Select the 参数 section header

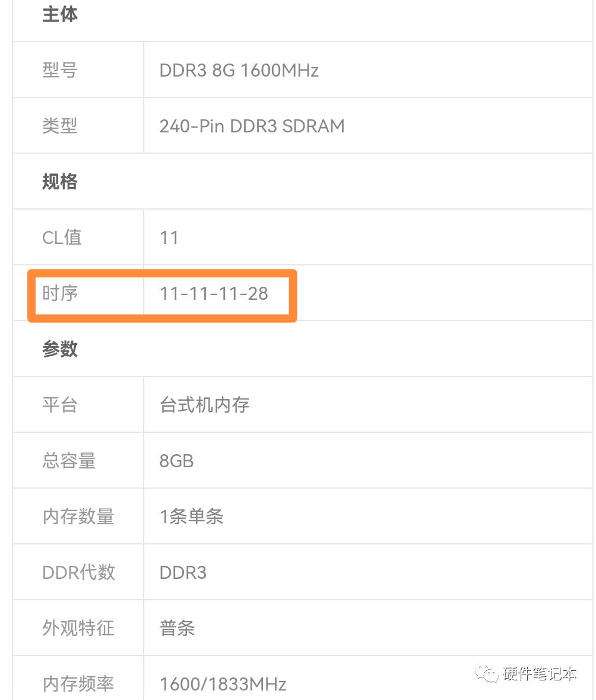click(60, 349)
